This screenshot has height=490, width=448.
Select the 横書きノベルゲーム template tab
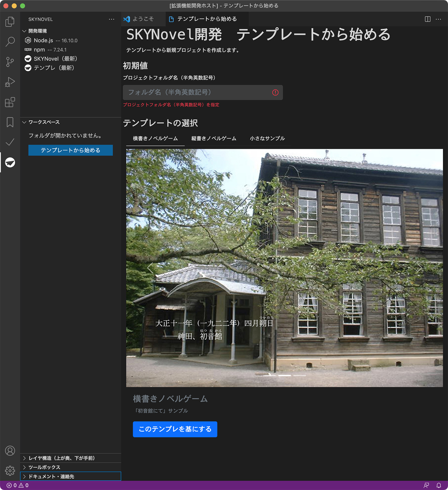155,138
